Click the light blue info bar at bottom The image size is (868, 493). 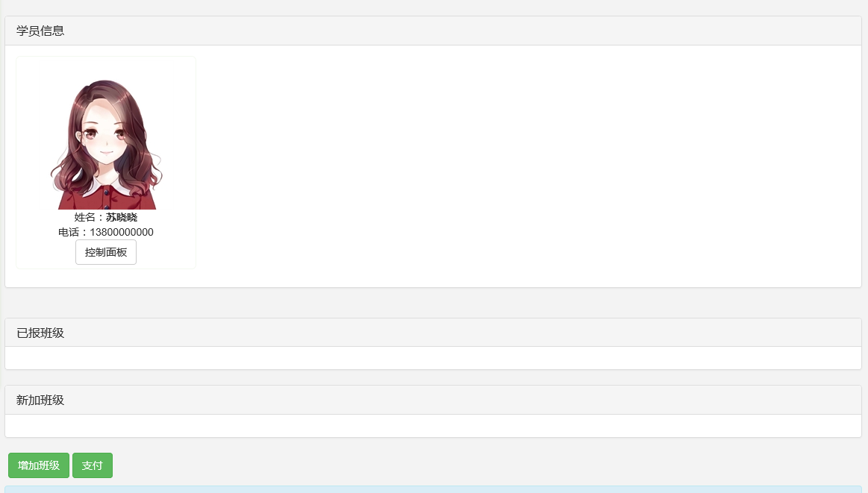[433, 490]
